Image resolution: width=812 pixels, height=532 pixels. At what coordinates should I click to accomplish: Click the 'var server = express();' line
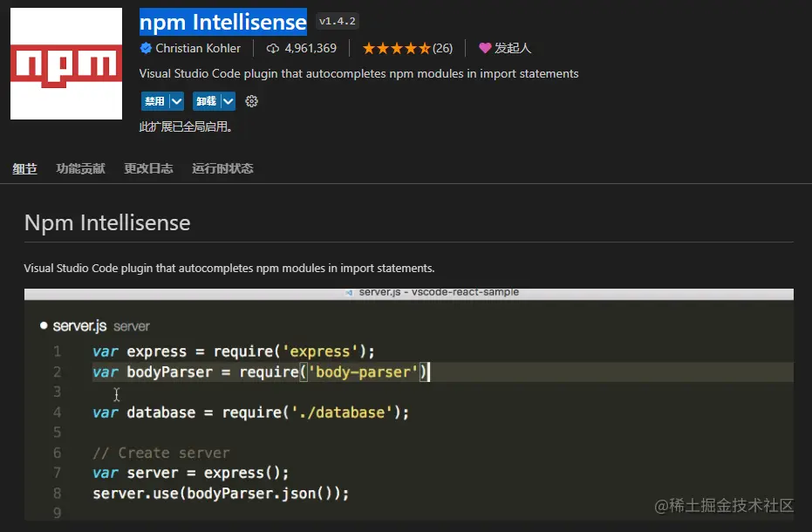tap(190, 473)
